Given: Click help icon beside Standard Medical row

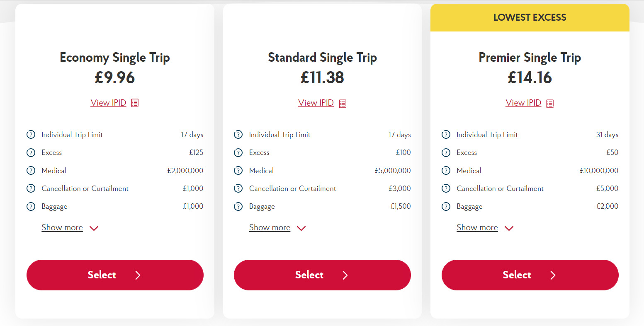Looking at the screenshot, I should pos(238,171).
